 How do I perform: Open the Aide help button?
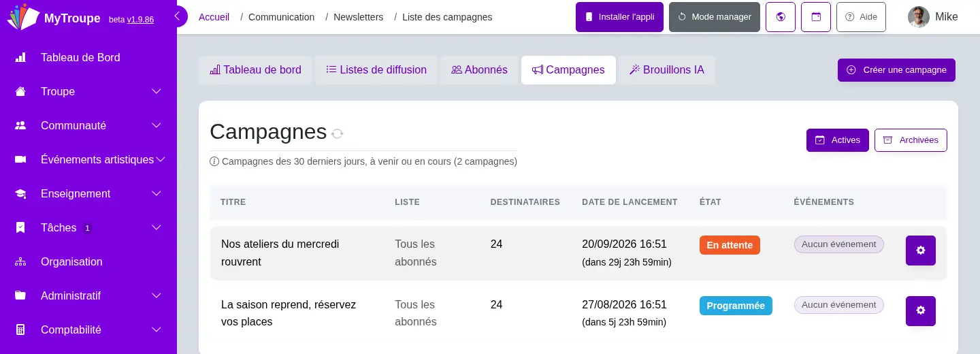tap(861, 17)
